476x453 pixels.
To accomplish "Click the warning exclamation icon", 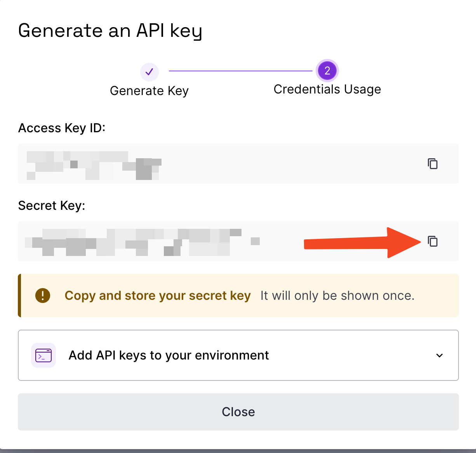I will 43,296.
